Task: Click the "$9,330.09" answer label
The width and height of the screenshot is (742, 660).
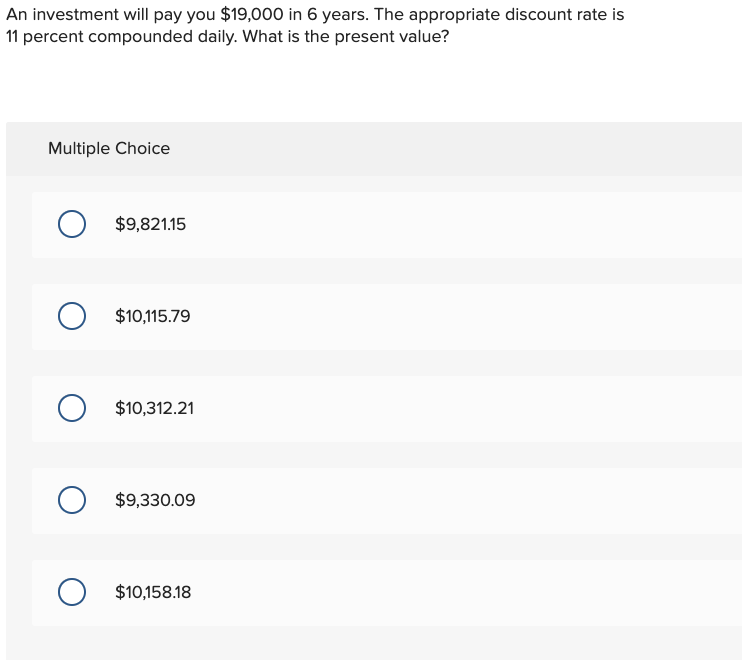Action: [x=155, y=500]
